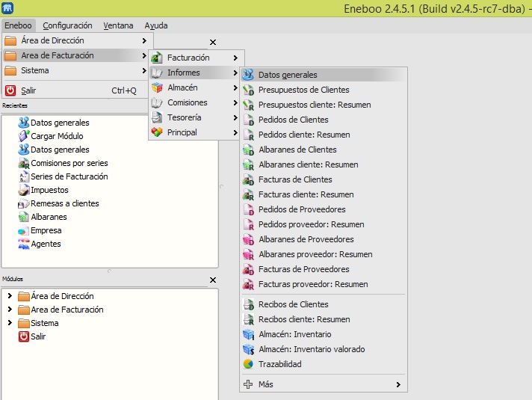
Task: Expand the Más submenu arrow
Action: click(398, 384)
